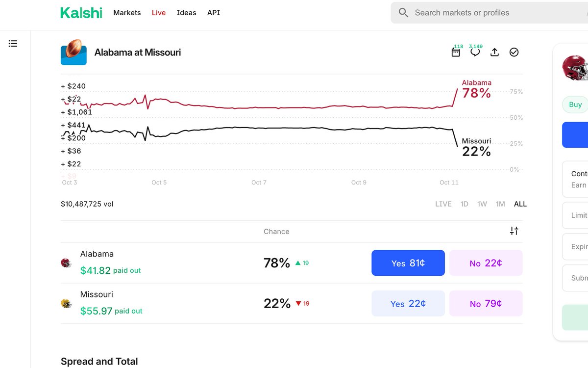The width and height of the screenshot is (588, 368).
Task: Go to the Ideas tab
Action: tap(186, 13)
